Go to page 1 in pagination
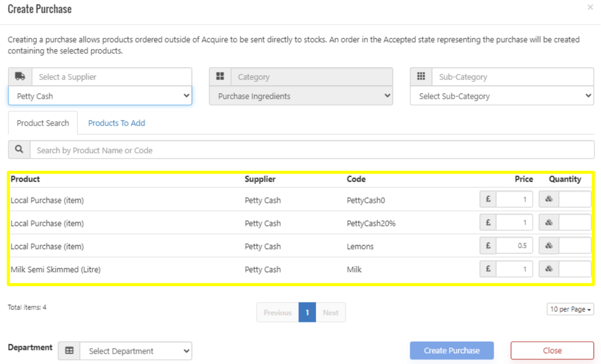The width and height of the screenshot is (601, 364). click(x=307, y=313)
